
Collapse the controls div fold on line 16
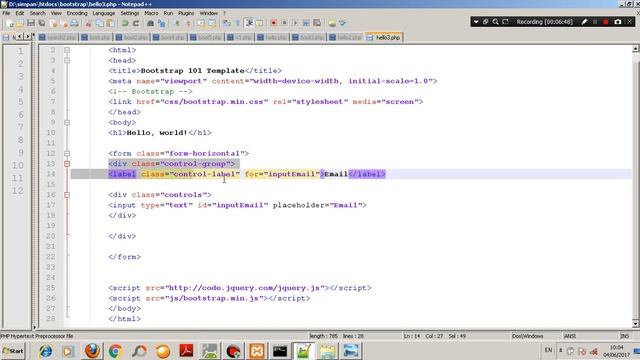[67, 195]
